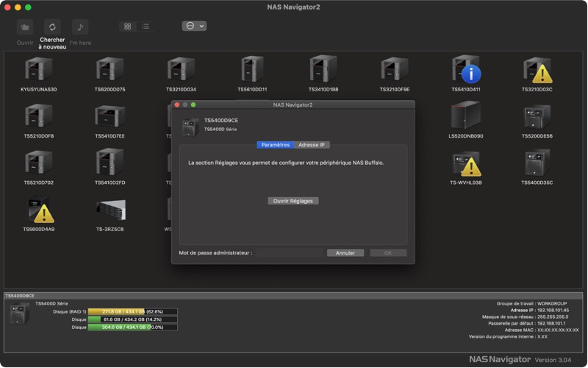Select the TS-2RZ5C8 rackmount icon
Viewport: 588px width, 368px height.
coord(111,210)
